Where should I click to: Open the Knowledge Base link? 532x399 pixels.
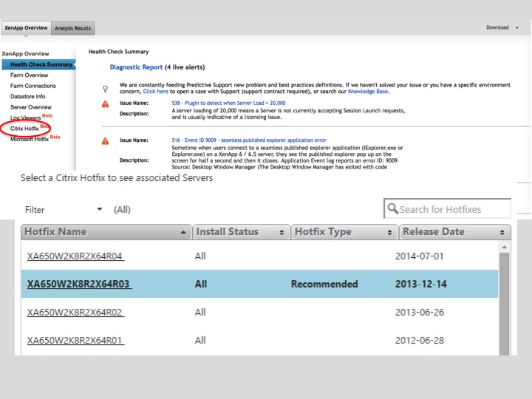[x=368, y=92]
